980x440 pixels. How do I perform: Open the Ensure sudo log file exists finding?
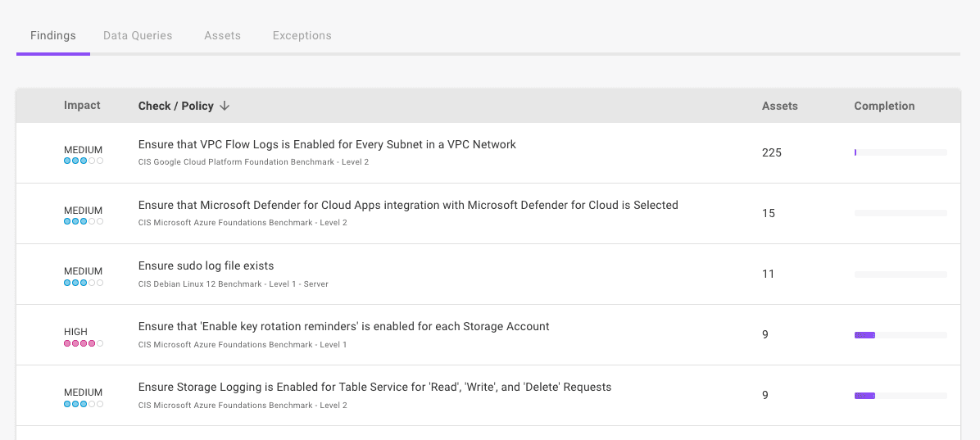[x=206, y=265]
